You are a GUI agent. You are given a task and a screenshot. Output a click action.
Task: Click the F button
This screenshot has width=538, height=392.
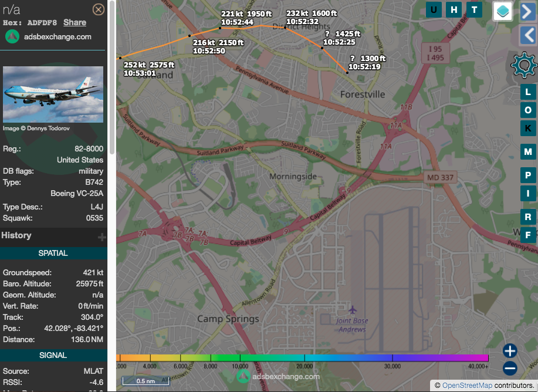(x=527, y=235)
